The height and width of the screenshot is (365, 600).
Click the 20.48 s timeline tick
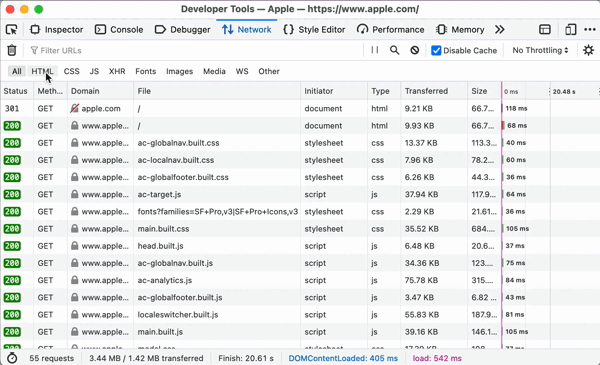point(564,91)
